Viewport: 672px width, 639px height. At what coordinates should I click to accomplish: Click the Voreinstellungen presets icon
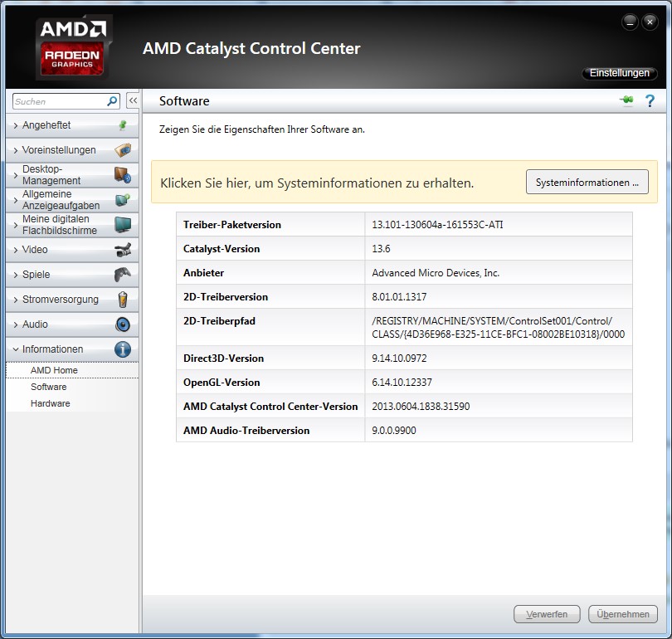[x=123, y=150]
